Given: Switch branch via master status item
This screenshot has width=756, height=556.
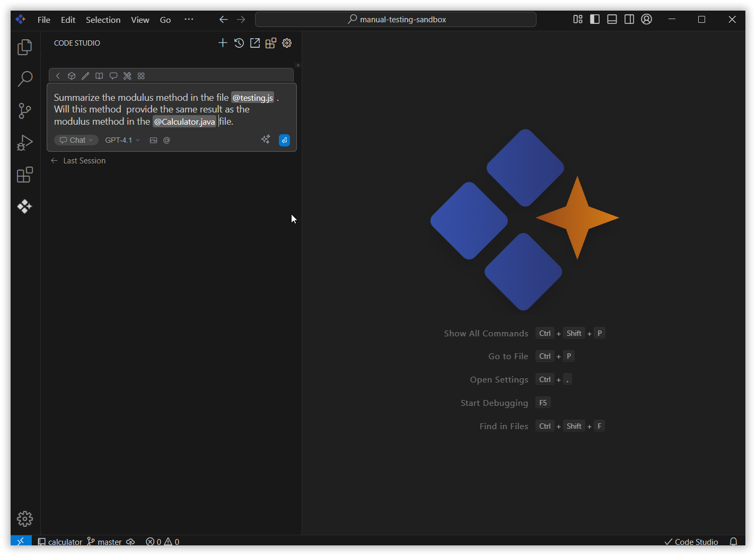Looking at the screenshot, I should pos(104,542).
